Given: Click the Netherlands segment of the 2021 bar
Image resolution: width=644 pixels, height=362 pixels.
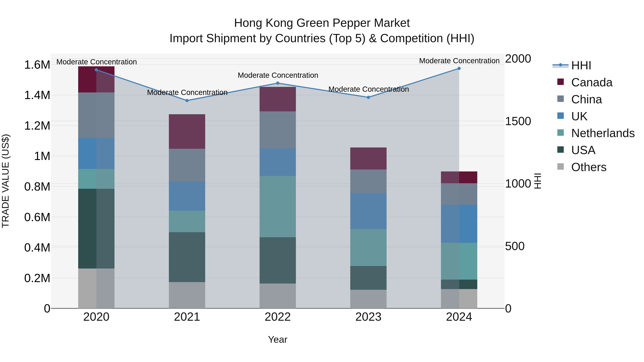Looking at the screenshot, I should point(187,222).
